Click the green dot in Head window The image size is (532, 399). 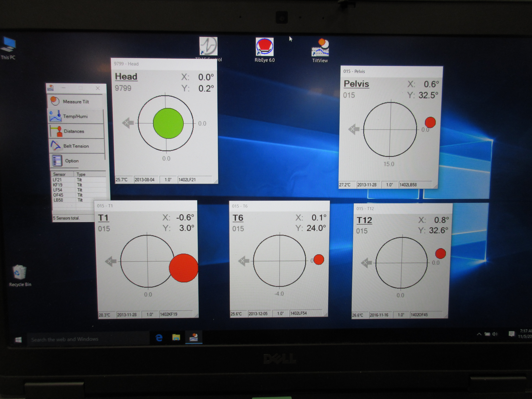coord(168,123)
